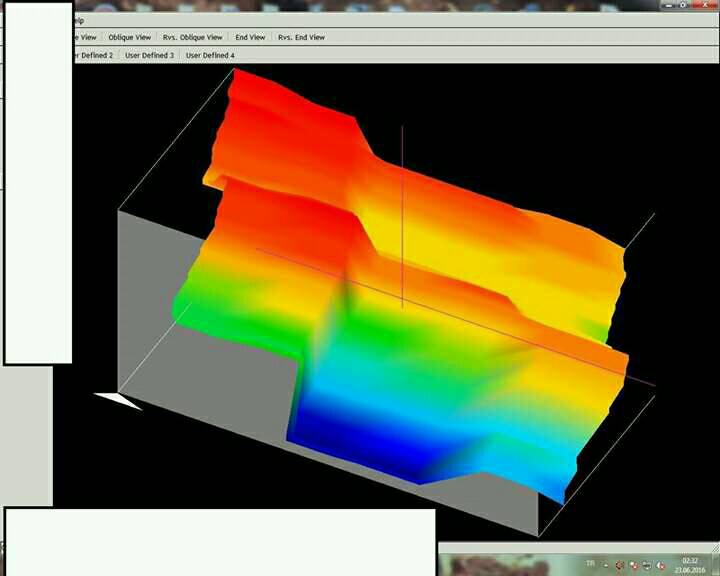
Task: Open the Help menu
Action: (78, 20)
